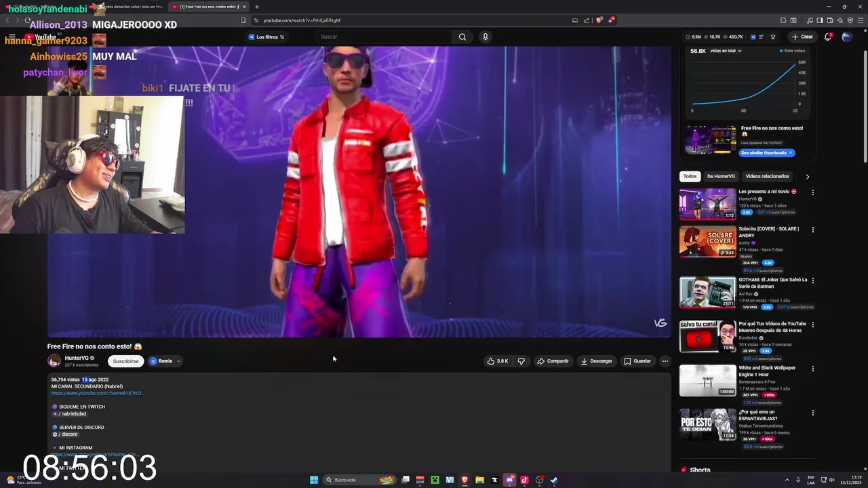Expand the chevron next to Remix
Image resolution: width=868 pixels, height=488 pixels.
pyautogui.click(x=178, y=361)
